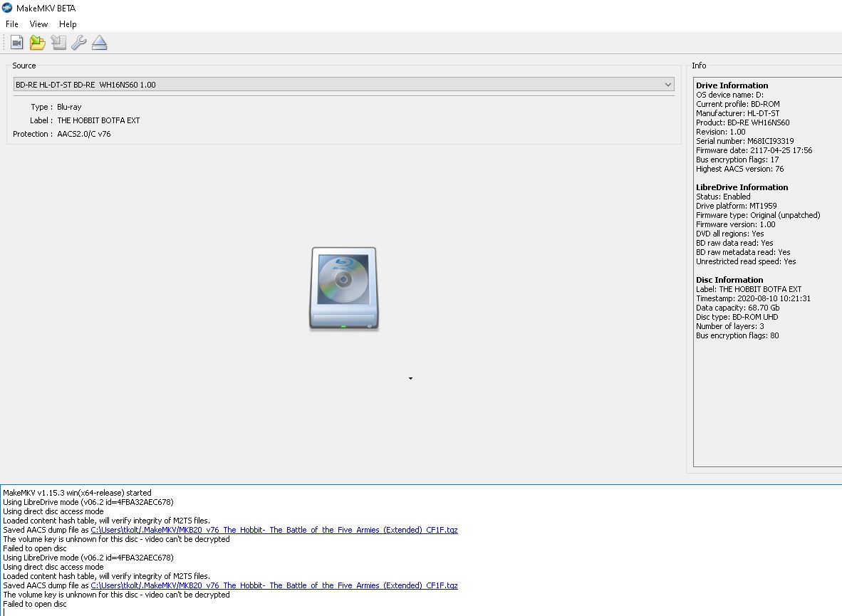
Task: Open the View menu
Action: [38, 24]
